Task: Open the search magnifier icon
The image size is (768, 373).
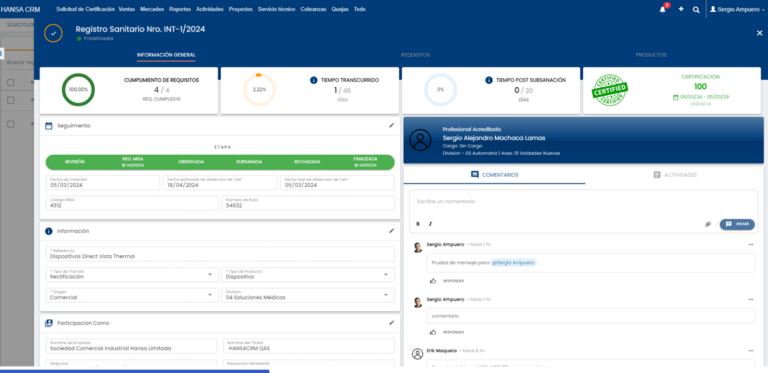Action: pos(696,9)
